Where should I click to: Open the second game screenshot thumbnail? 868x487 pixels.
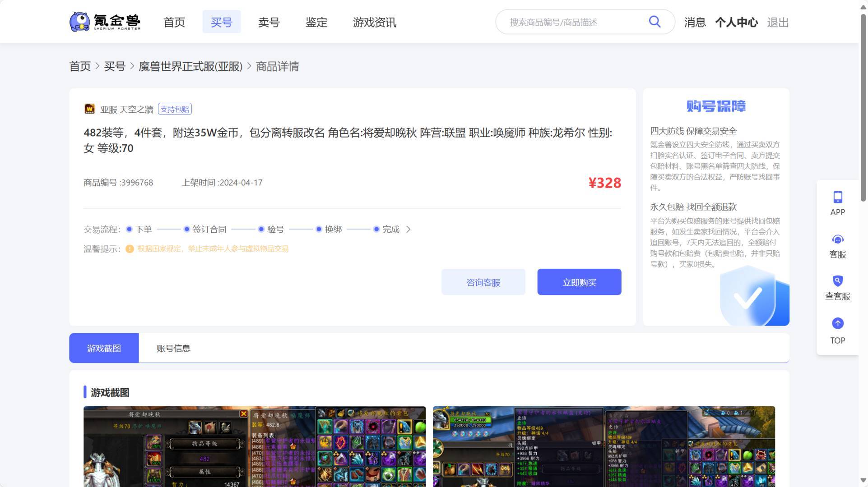[604, 446]
